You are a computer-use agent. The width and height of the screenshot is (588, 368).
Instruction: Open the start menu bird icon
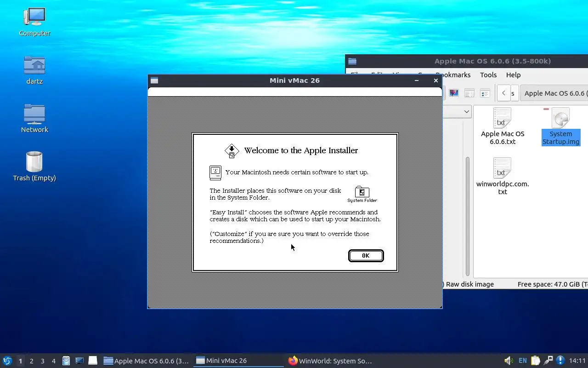coord(7,361)
